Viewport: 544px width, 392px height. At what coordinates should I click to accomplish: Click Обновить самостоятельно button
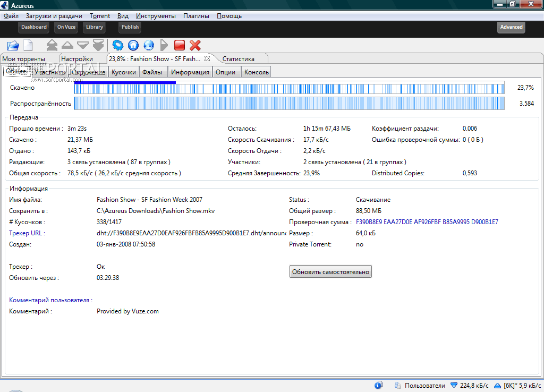(330, 272)
